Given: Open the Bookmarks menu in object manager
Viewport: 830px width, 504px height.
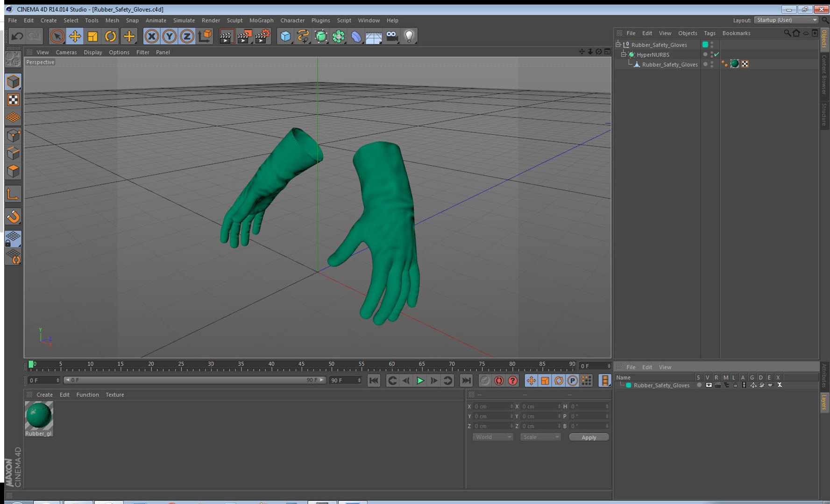Looking at the screenshot, I should pyautogui.click(x=736, y=33).
